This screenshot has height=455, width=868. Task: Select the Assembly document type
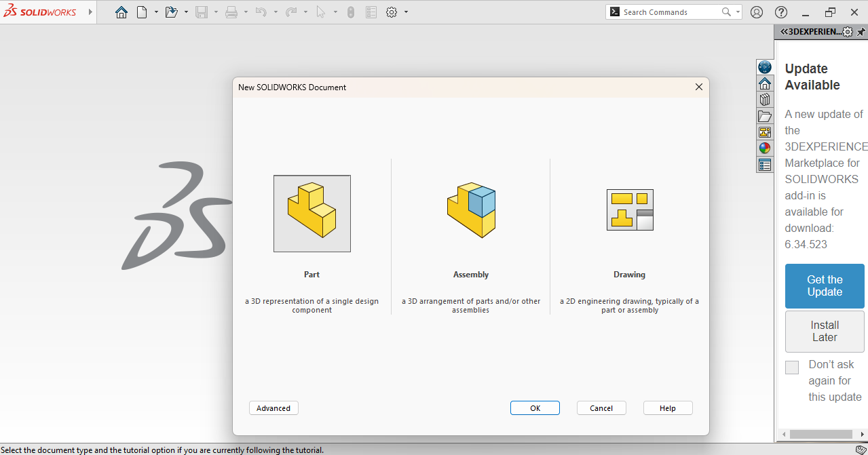click(x=471, y=210)
